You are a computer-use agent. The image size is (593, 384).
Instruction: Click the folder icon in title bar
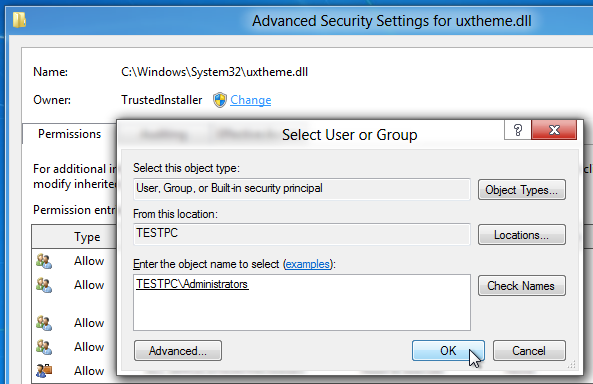pos(19,20)
